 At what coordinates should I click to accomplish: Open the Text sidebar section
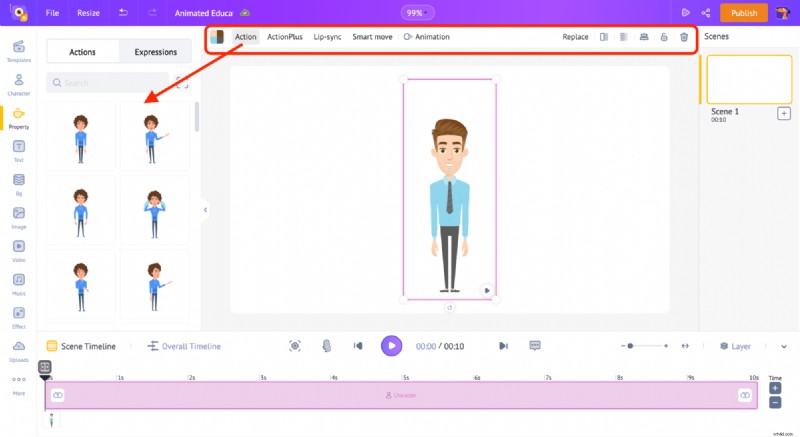click(x=19, y=151)
